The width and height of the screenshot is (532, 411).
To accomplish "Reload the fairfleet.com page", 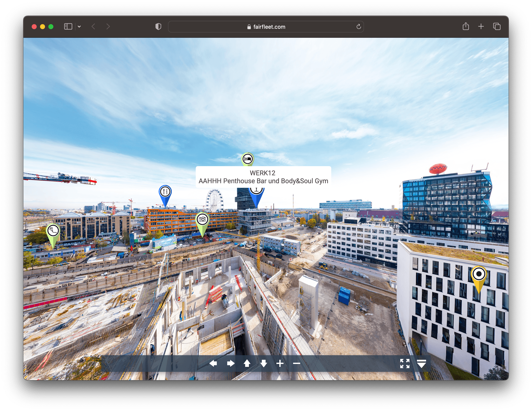I will click(358, 26).
